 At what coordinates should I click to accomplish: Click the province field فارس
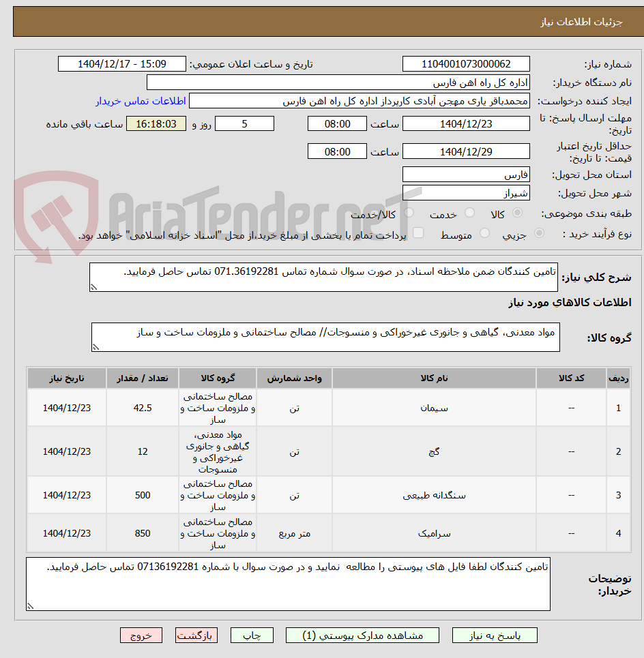(x=466, y=174)
